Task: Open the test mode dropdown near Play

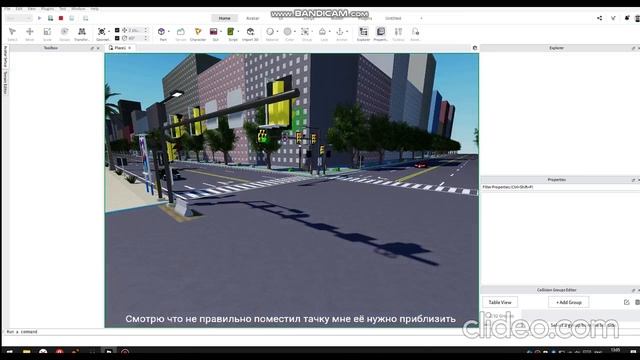Action: (19, 18)
